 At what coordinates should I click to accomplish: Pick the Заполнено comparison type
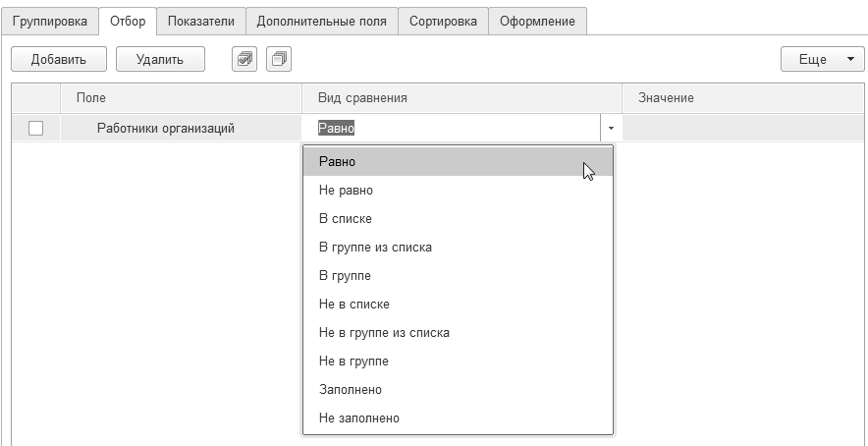(351, 390)
